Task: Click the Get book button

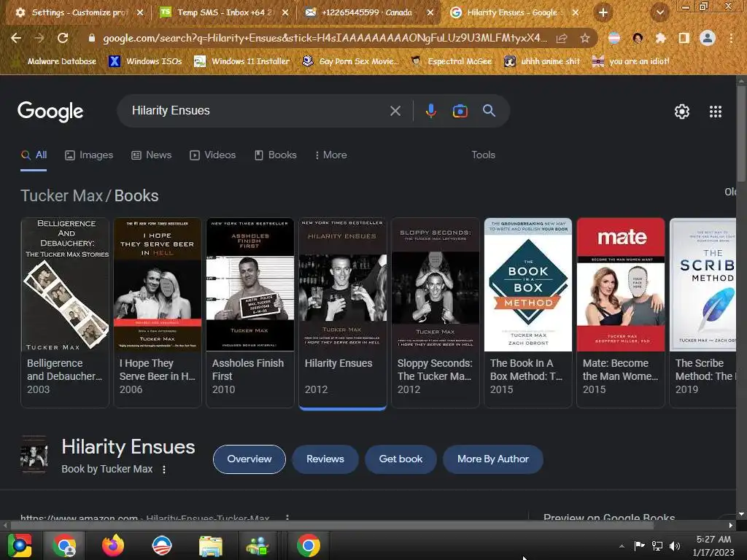Action: (x=400, y=459)
